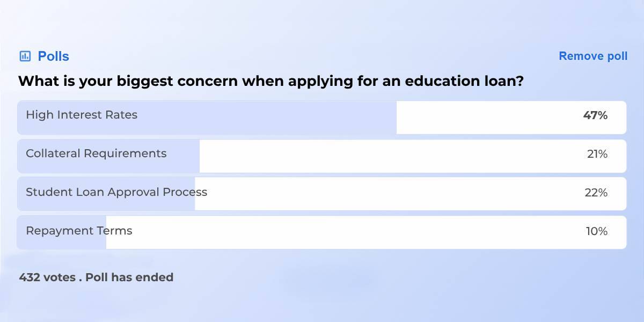Screen dimensions: 644x322
Task: Click the blue 'Polls' section title
Action: [53, 56]
